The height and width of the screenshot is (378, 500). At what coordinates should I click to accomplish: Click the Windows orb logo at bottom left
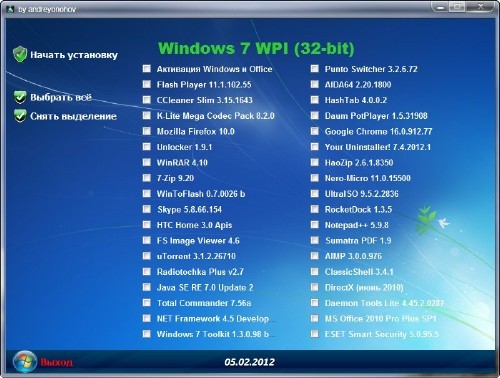coord(25,362)
